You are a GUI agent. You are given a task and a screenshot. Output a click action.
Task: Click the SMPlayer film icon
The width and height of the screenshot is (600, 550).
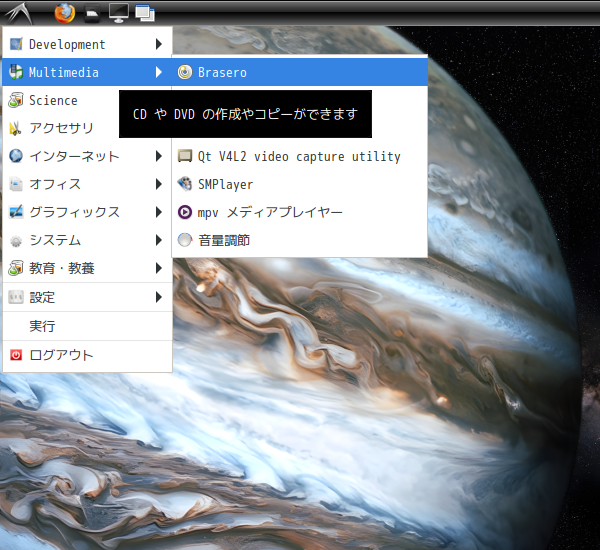point(185,184)
